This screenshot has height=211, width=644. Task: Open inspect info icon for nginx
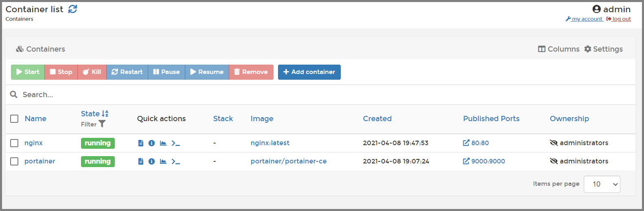(151, 143)
